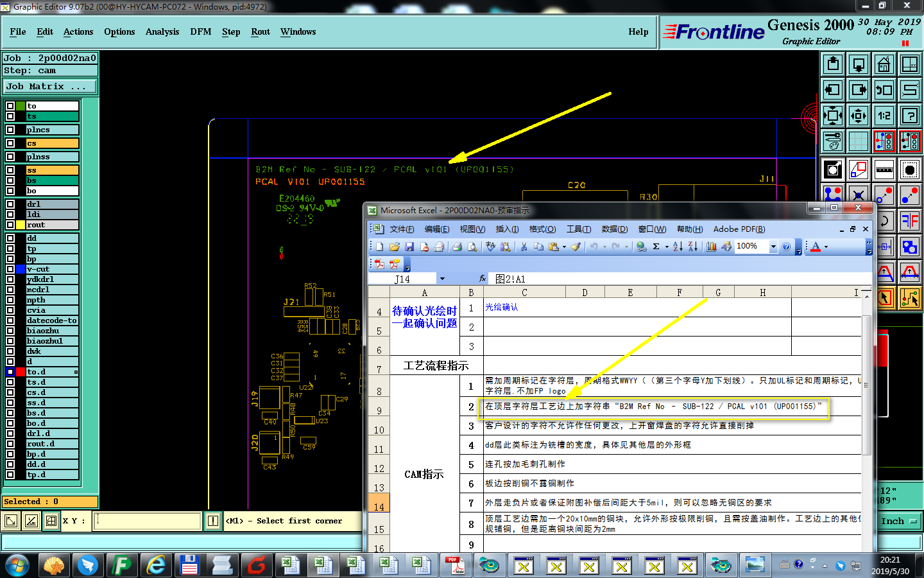Toggle the checkbox for layer 'v-cut'
Screen dimensions: 924x578
click(10, 269)
